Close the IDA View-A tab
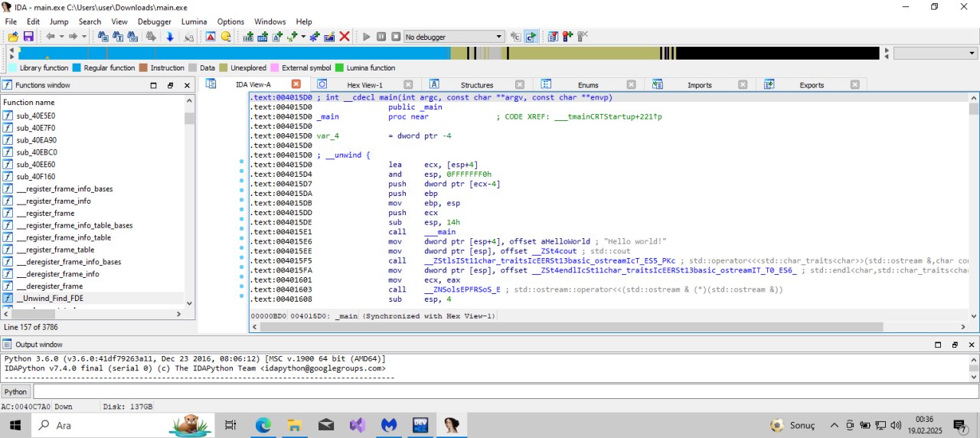 tap(296, 84)
